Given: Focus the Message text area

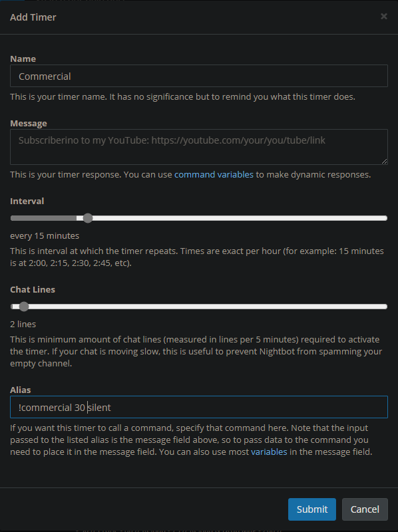Looking at the screenshot, I should 199,147.
